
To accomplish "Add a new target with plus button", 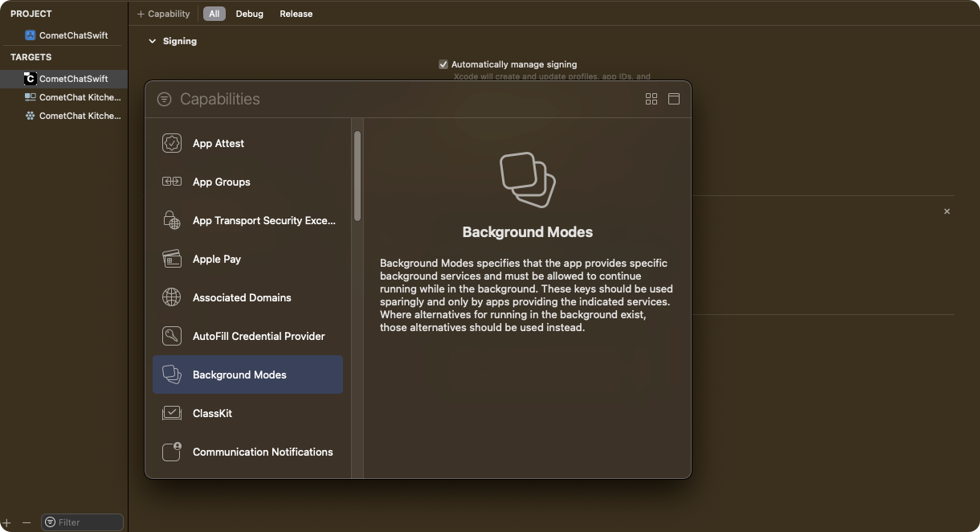I will [x=6, y=522].
